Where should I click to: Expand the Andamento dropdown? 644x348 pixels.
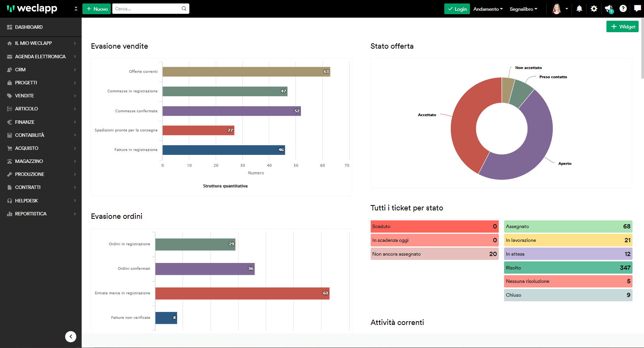click(x=488, y=9)
